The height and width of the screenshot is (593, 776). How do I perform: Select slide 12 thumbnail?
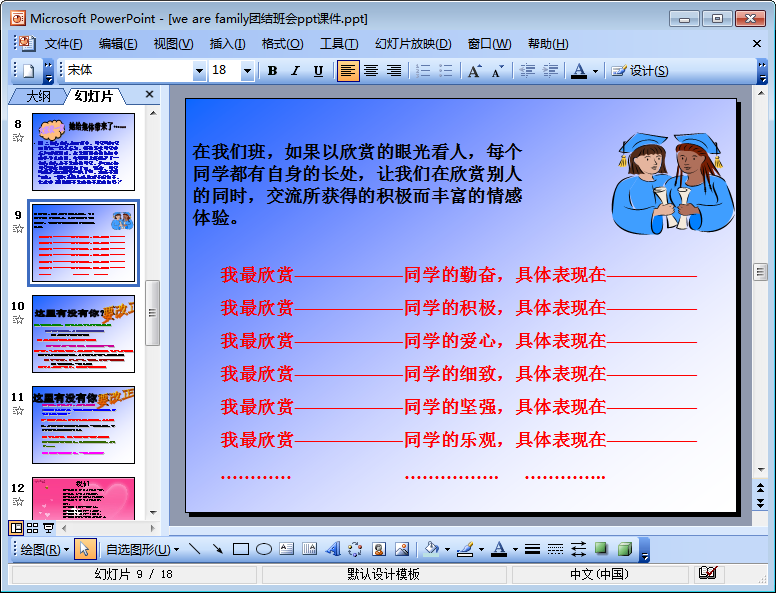[x=83, y=499]
